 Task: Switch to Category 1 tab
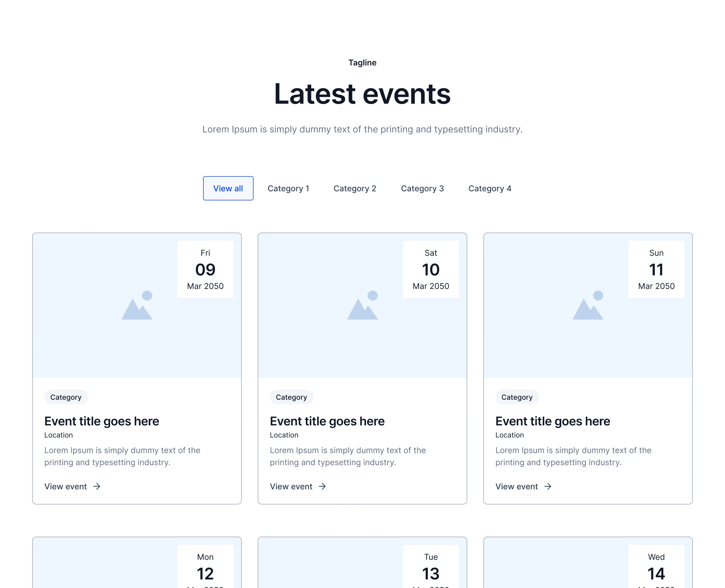click(288, 188)
